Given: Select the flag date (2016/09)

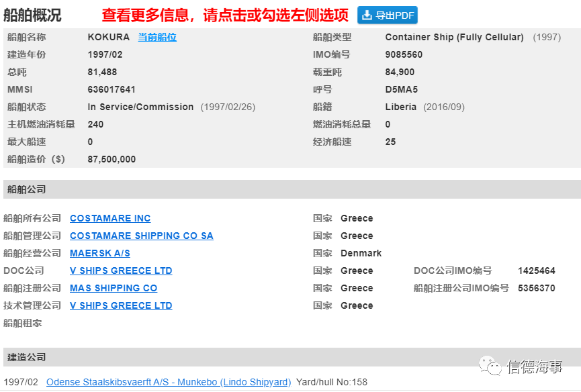Looking at the screenshot, I should 444,107.
